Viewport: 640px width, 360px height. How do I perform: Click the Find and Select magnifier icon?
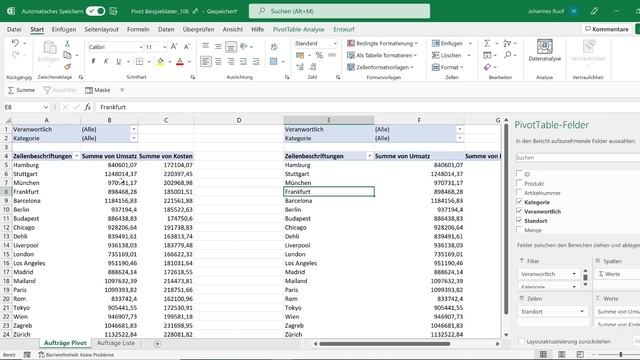[507, 55]
